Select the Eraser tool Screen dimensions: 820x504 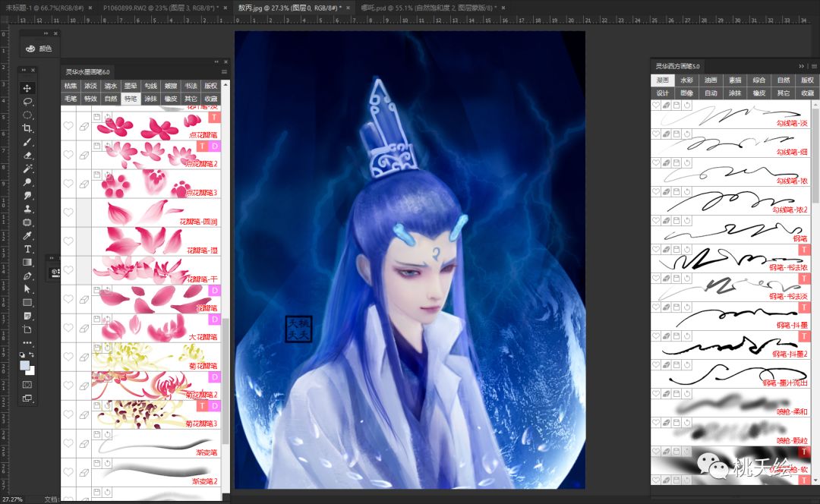[x=28, y=156]
